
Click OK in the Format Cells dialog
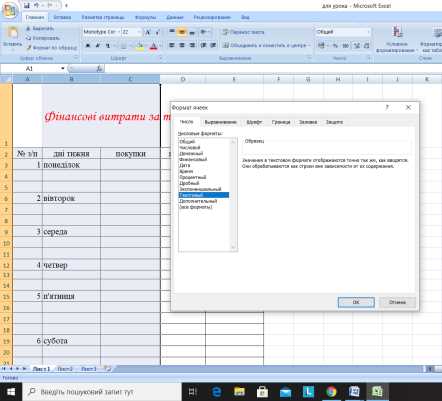click(x=356, y=302)
